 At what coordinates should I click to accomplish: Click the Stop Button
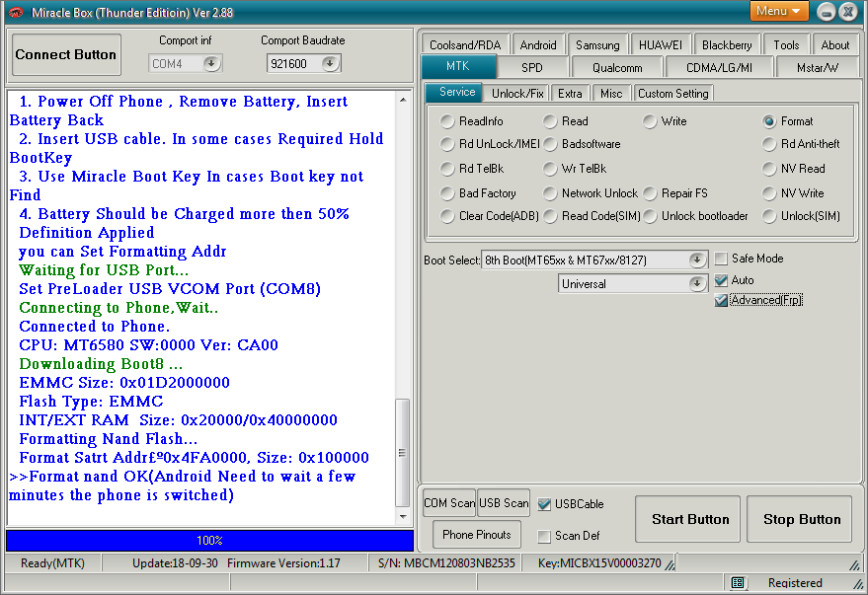[x=799, y=519]
